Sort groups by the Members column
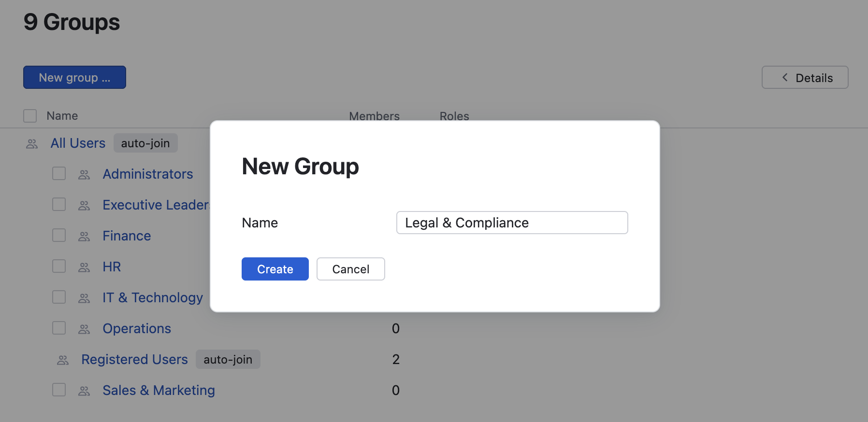The height and width of the screenshot is (422, 868). (x=374, y=116)
